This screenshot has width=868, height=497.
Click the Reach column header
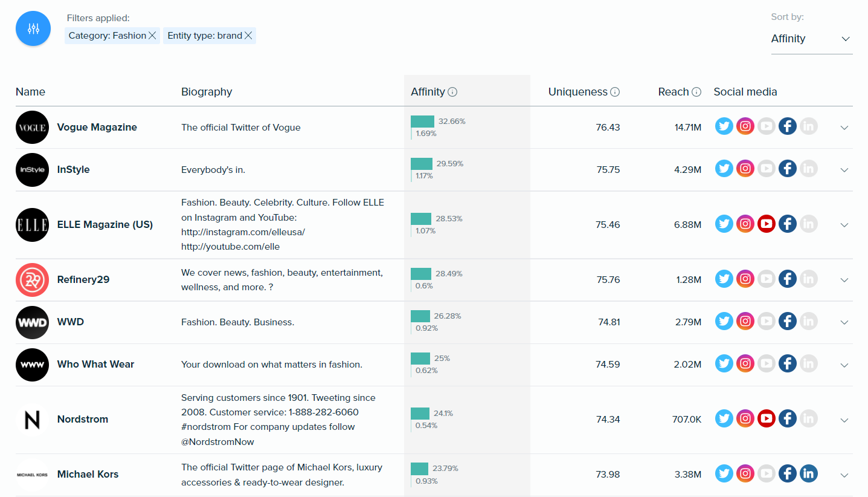[674, 92]
